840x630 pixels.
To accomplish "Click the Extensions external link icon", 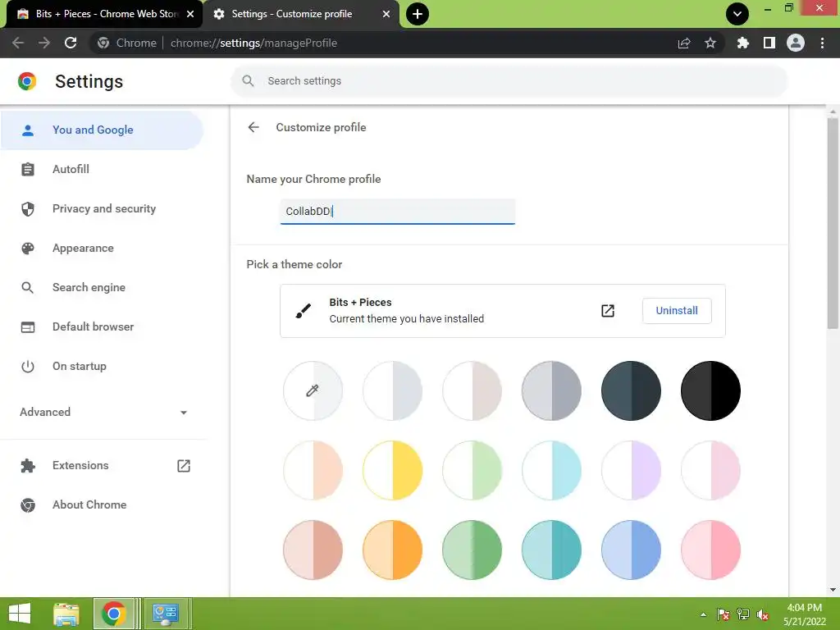I will 184,466.
